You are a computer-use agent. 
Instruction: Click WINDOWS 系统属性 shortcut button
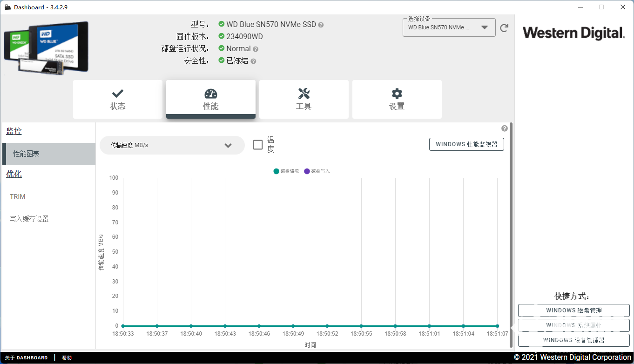[574, 325]
